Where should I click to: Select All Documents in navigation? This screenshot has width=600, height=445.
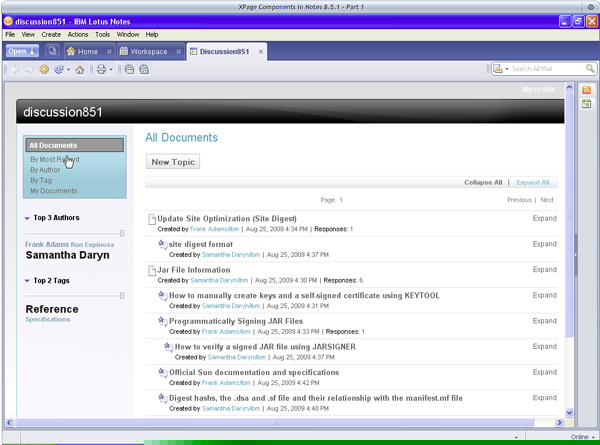(x=75, y=145)
